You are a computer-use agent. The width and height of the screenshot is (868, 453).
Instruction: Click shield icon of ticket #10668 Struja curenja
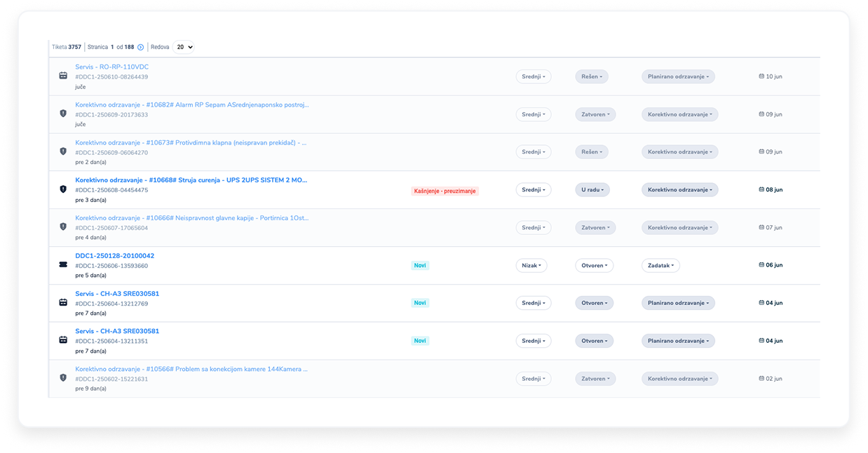click(63, 189)
